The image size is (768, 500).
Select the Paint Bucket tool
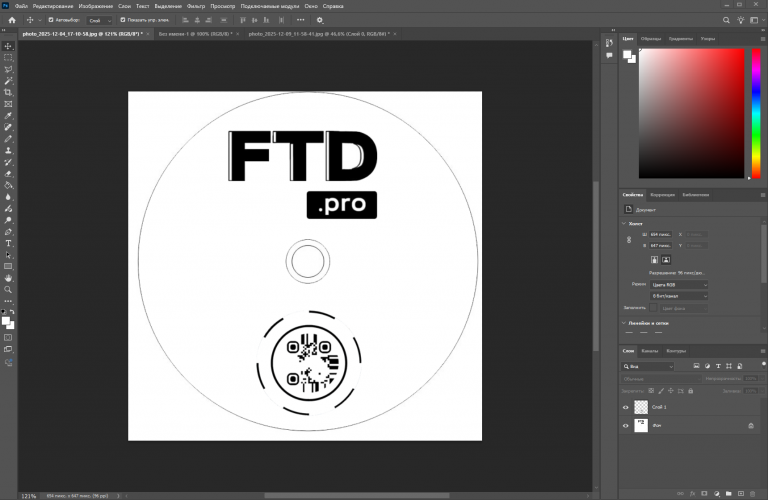pos(8,186)
